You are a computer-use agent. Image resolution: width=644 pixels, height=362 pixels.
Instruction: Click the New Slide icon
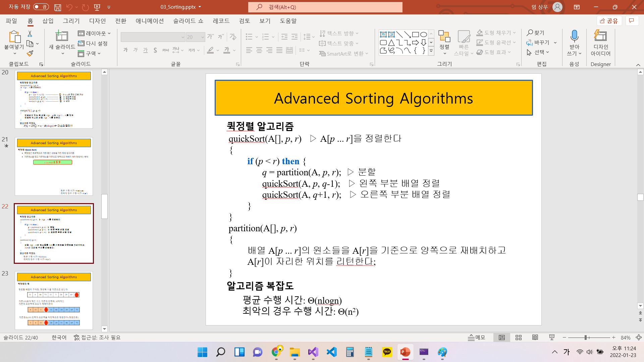62,36
